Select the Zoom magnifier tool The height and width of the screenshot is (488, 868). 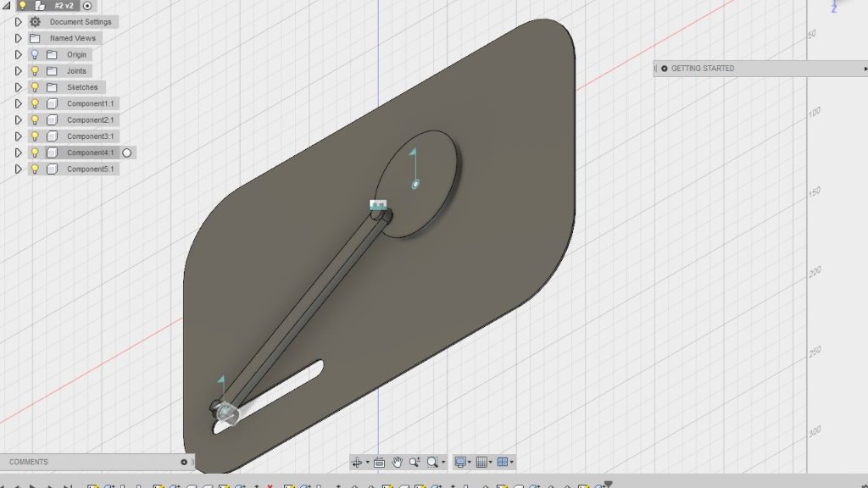413,462
